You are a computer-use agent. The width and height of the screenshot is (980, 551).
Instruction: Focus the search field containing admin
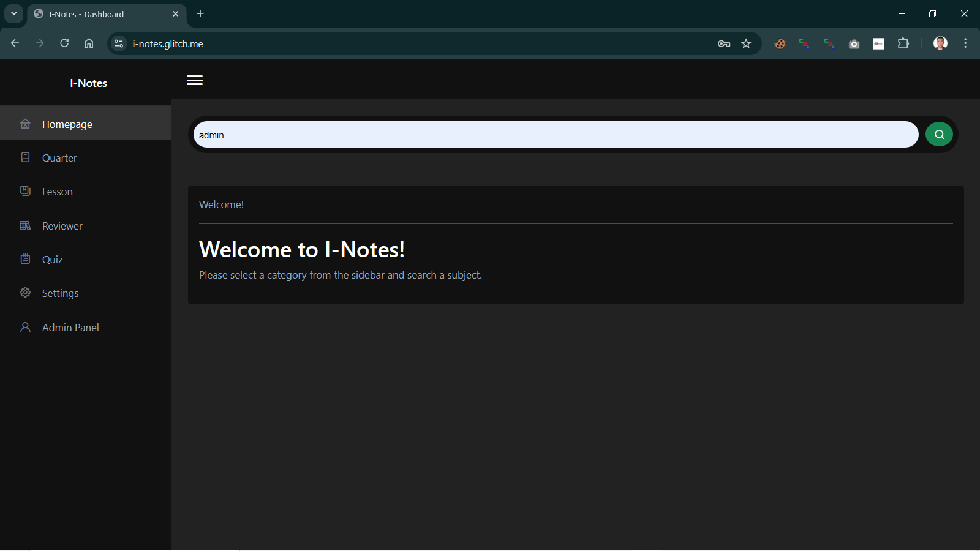point(556,134)
